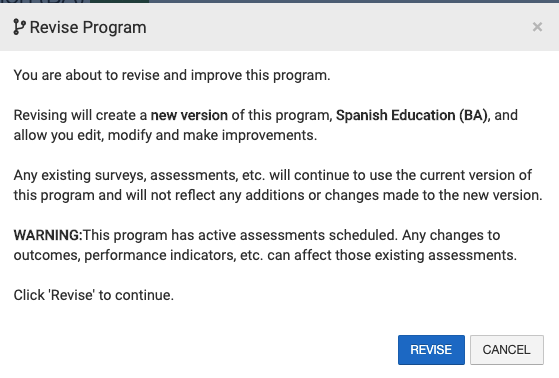Image resolution: width=559 pixels, height=378 pixels.
Task: Click the "Click 'Revise' to continue" line
Action: pyautogui.click(x=94, y=295)
